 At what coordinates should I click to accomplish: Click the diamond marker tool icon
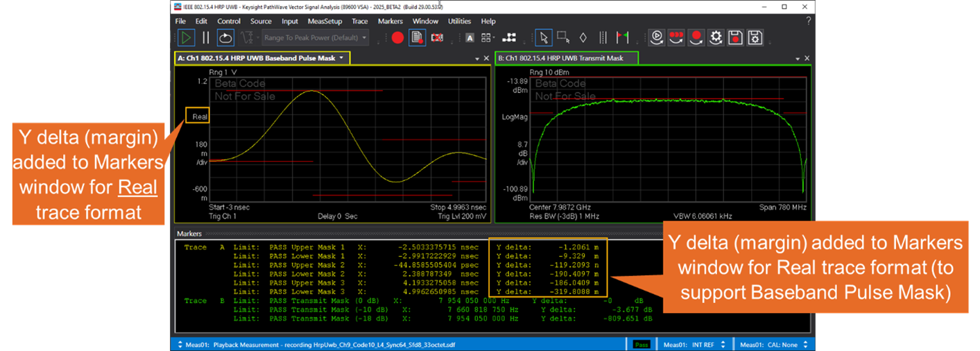tap(583, 37)
